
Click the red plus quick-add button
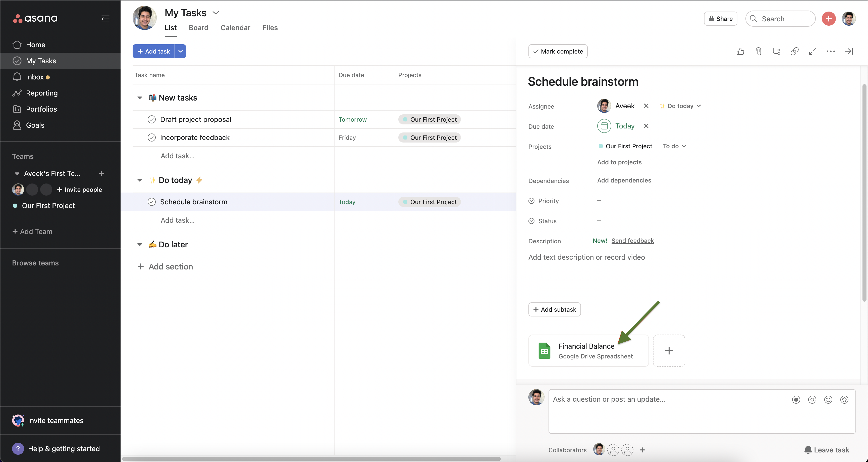(829, 19)
